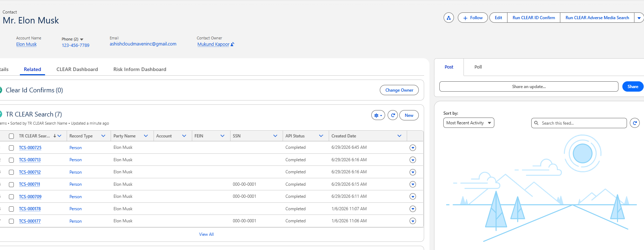Open API Status column menu chevron
Image resolution: width=644 pixels, height=250 pixels.
(x=321, y=136)
